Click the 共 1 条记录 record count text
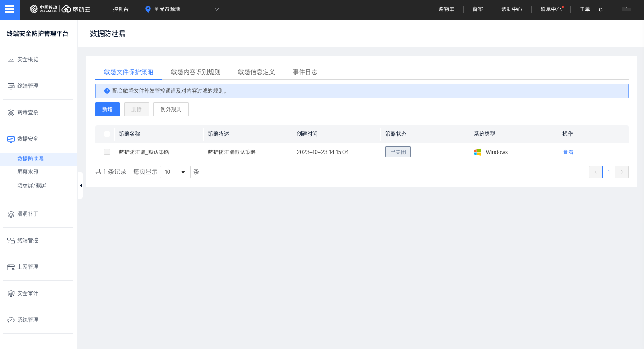Viewport: 644px width, 349px height. (x=111, y=172)
